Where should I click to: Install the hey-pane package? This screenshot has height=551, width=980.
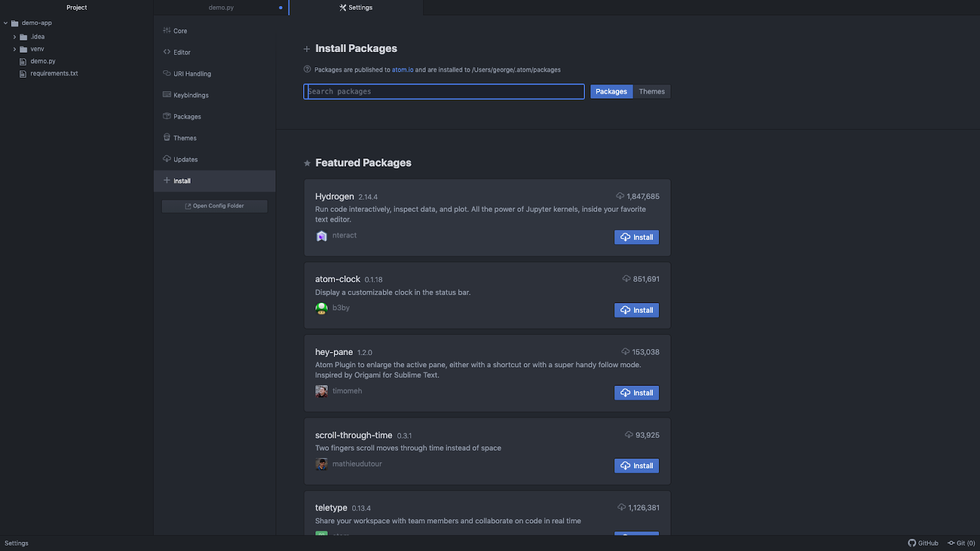pos(636,392)
